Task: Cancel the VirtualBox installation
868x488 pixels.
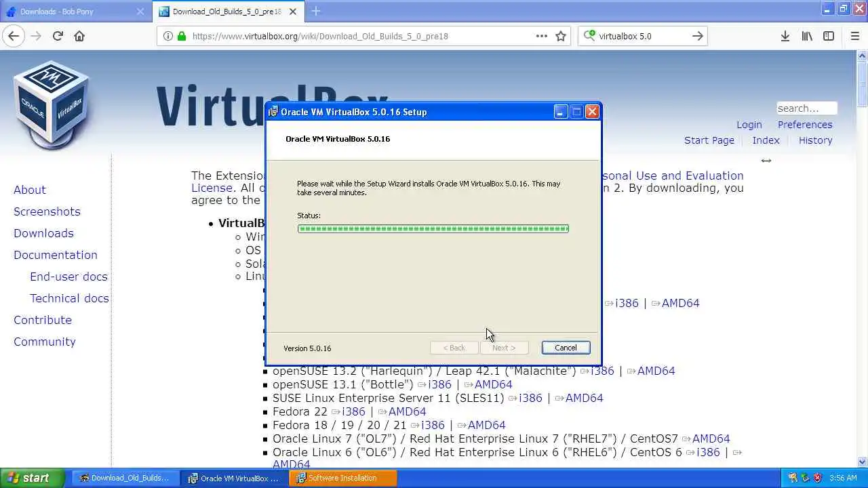Action: [566, 348]
